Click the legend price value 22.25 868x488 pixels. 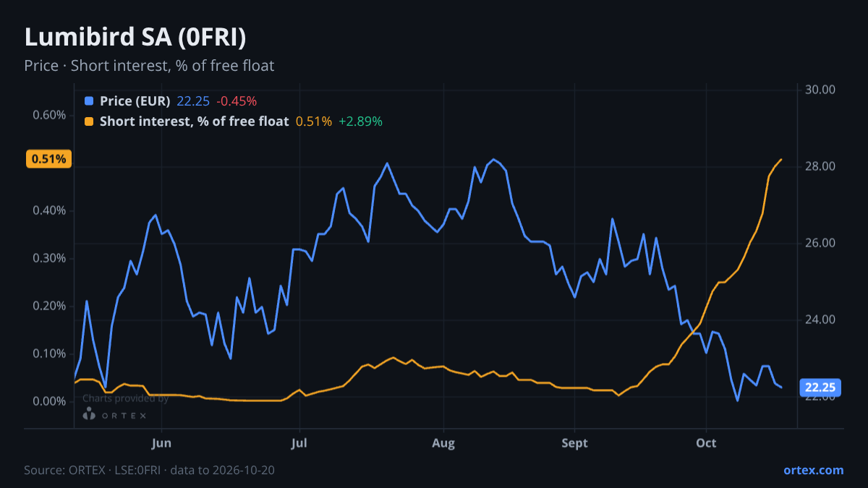click(x=193, y=101)
